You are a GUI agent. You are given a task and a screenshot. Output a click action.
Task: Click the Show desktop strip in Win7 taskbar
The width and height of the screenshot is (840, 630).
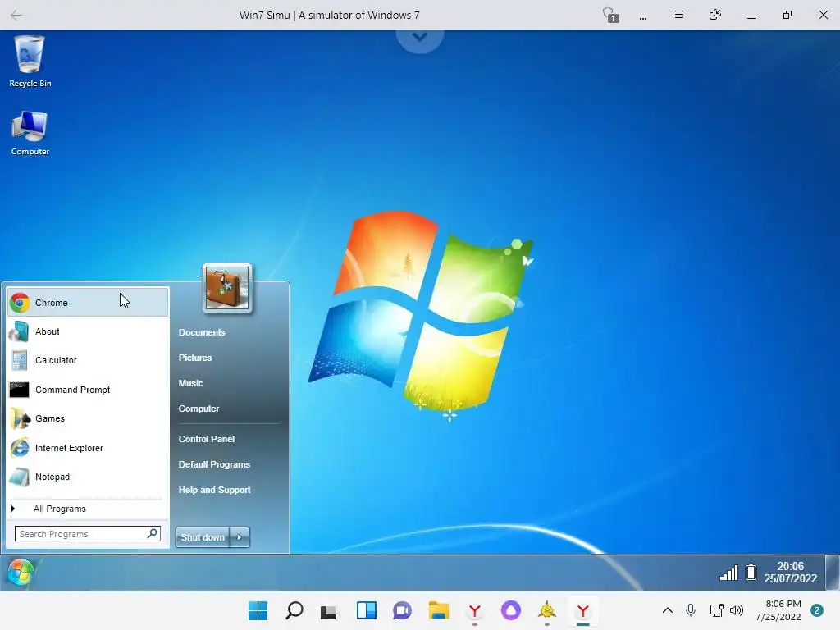point(833,572)
